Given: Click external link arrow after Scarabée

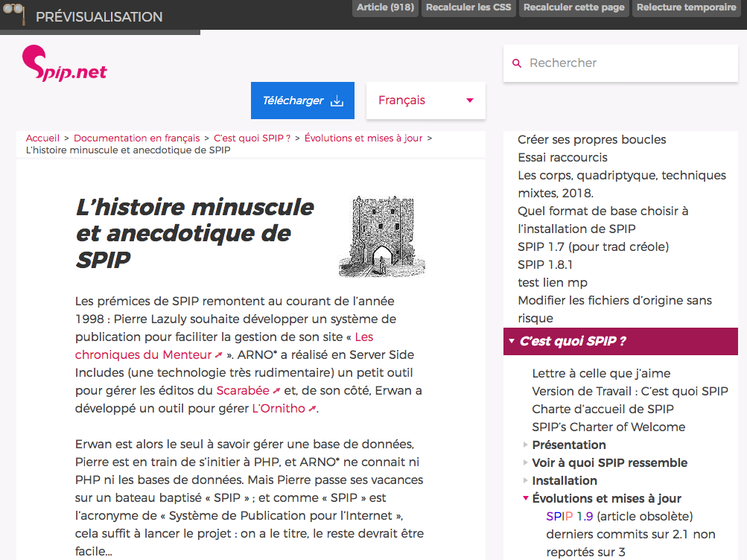Looking at the screenshot, I should point(276,391).
